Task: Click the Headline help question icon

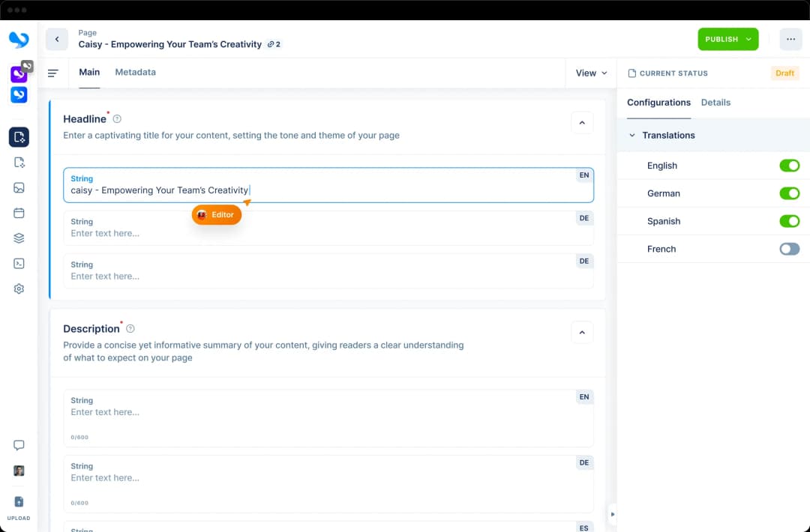Action: 117,118
